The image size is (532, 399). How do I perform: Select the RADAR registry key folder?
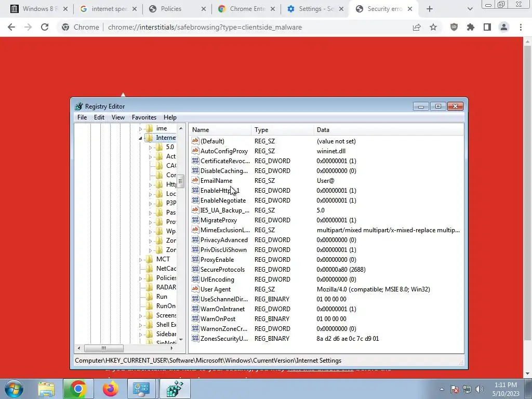[150, 287]
